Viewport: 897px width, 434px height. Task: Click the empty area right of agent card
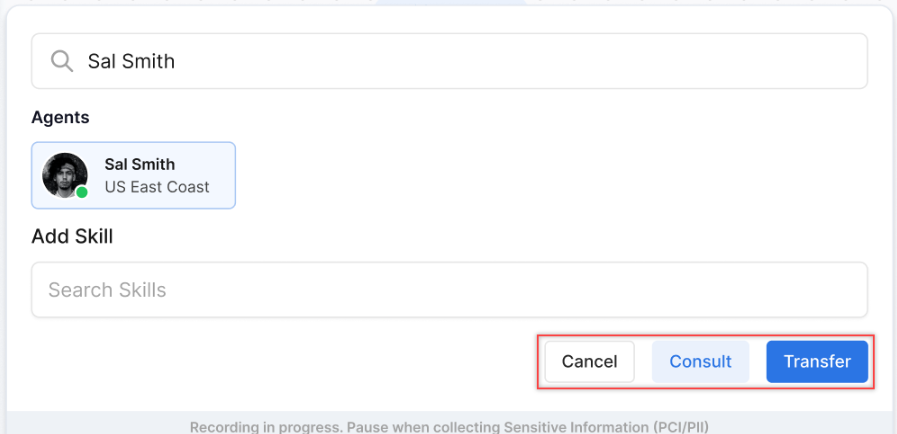[550, 175]
